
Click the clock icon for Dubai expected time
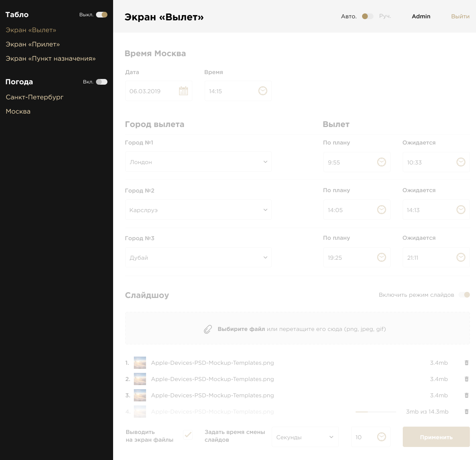tap(461, 257)
